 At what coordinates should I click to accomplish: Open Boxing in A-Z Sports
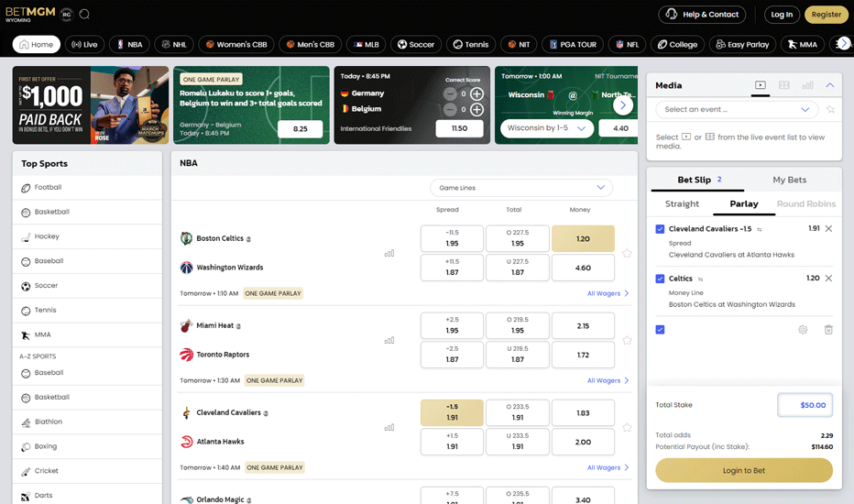pyautogui.click(x=87, y=446)
